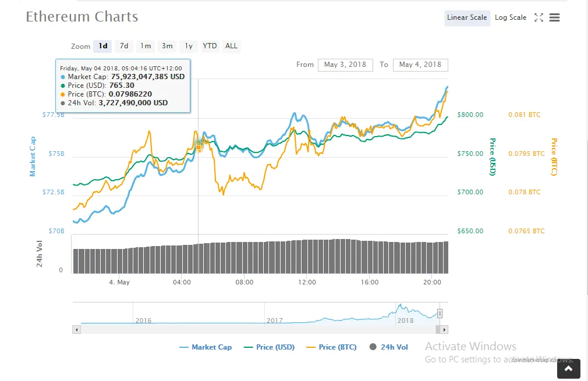Screen dimensions: 588x381
Task: Click the To date field May 4, 2018
Action: tap(420, 65)
